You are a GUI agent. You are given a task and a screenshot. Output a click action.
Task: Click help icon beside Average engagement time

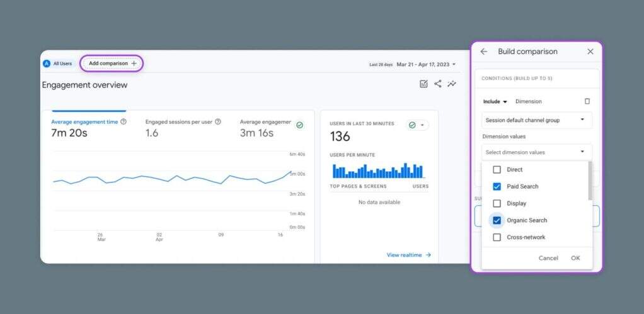click(124, 122)
